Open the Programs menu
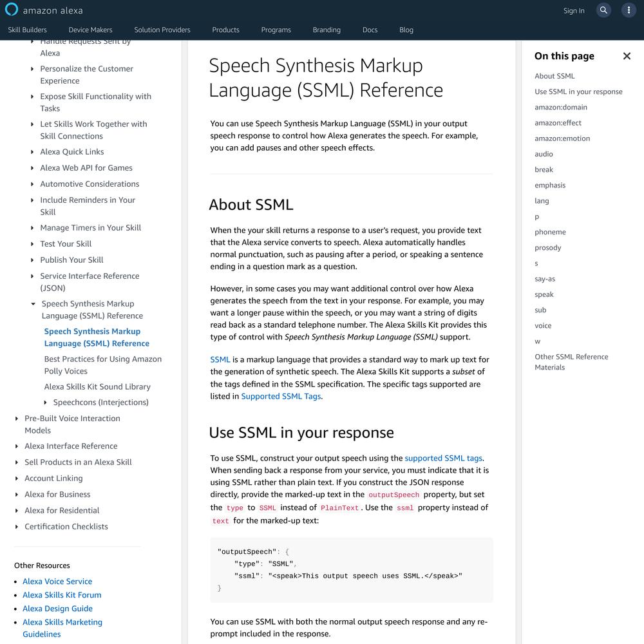 (x=276, y=30)
